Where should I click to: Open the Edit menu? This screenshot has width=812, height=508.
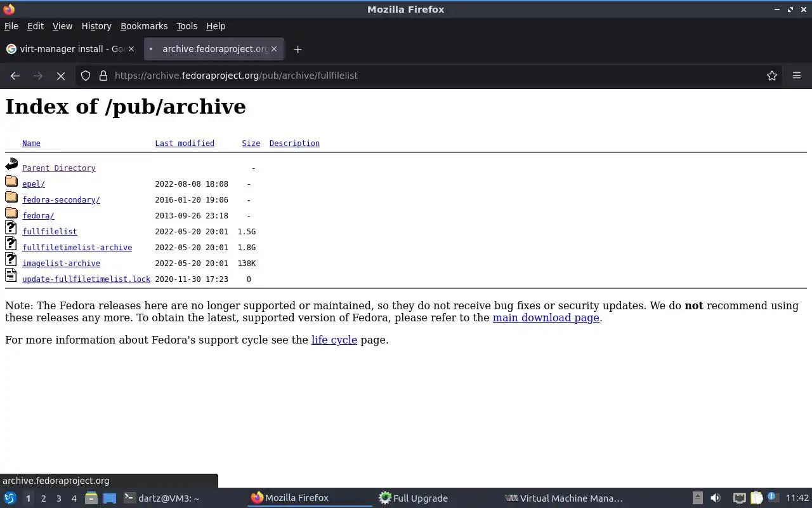click(x=36, y=26)
